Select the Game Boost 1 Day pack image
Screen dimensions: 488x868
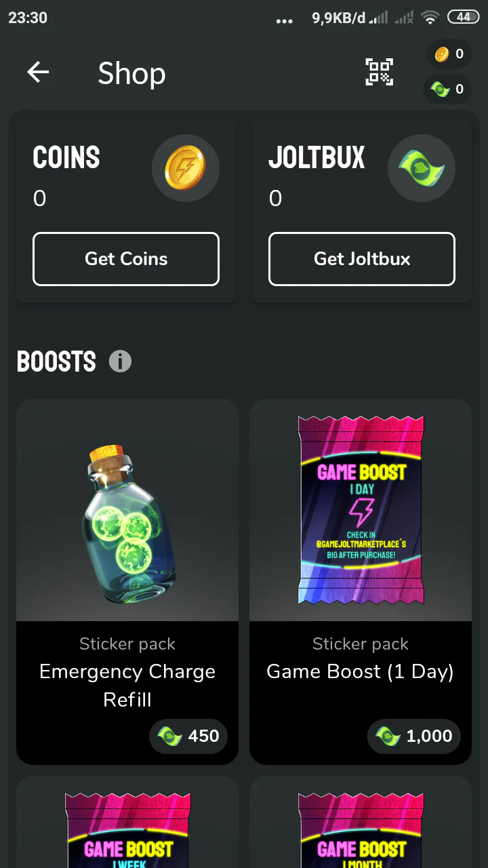click(361, 510)
